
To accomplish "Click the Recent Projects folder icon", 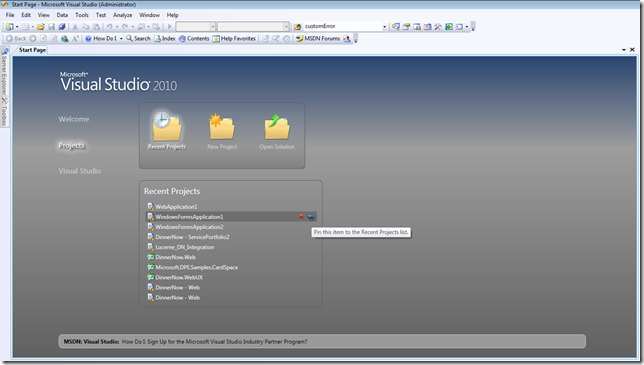I will 167,126.
